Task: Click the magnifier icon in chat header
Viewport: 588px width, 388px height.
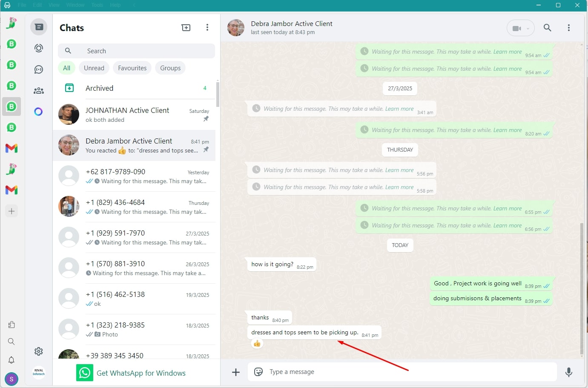Action: (x=548, y=28)
